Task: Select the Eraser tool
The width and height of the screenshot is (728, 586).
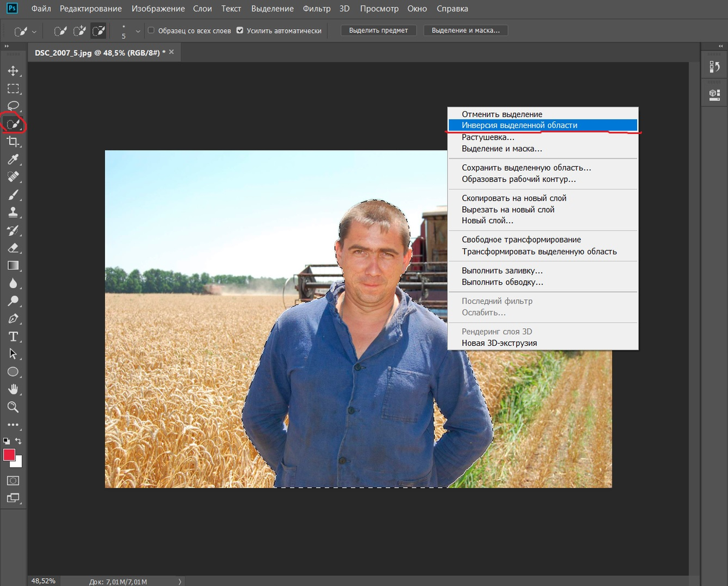Action: 13,248
